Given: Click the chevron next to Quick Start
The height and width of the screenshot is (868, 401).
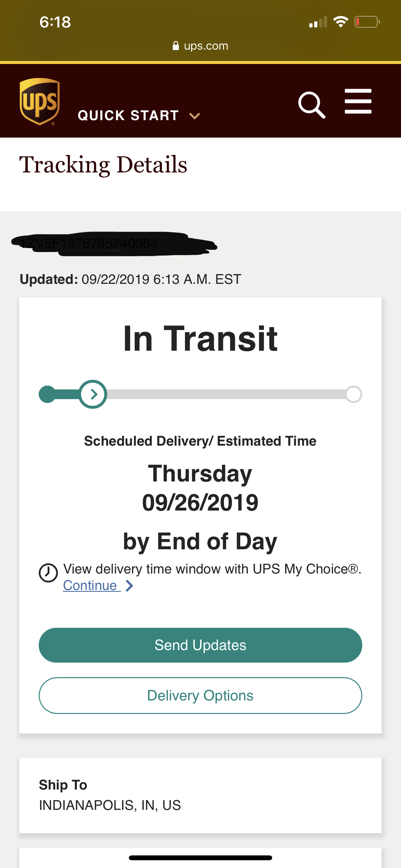Looking at the screenshot, I should click(x=194, y=116).
